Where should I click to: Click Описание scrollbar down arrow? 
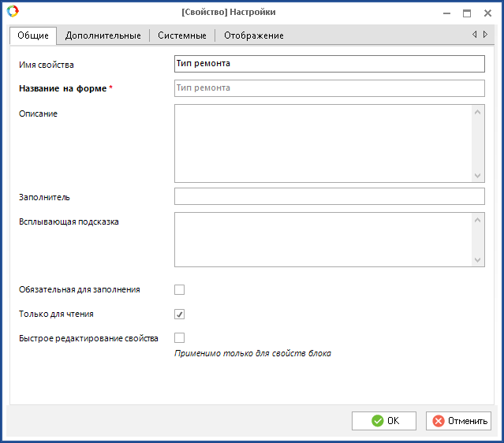click(x=478, y=176)
